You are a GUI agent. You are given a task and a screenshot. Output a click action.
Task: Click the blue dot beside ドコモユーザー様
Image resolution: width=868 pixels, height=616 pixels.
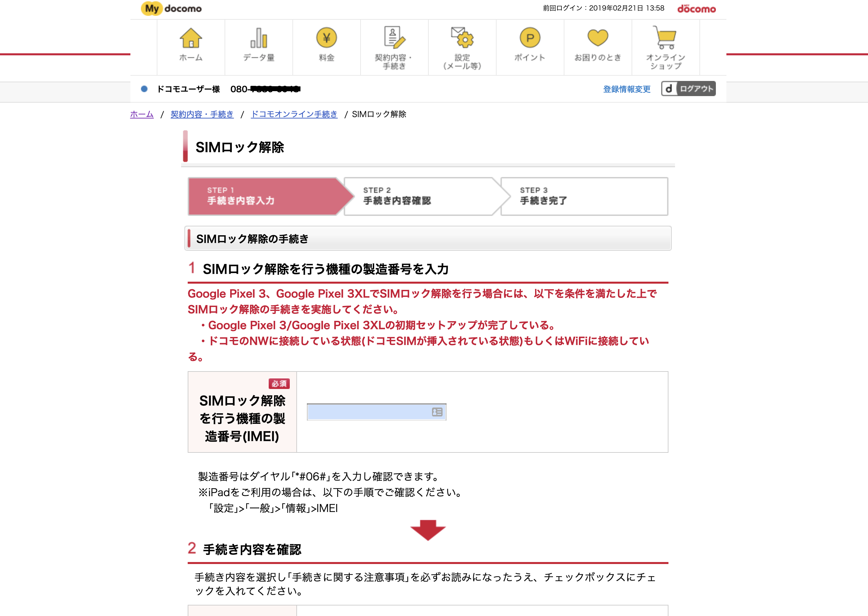(144, 89)
